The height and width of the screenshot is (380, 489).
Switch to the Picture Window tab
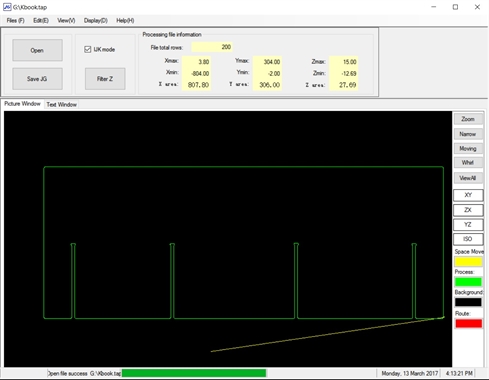click(x=22, y=104)
